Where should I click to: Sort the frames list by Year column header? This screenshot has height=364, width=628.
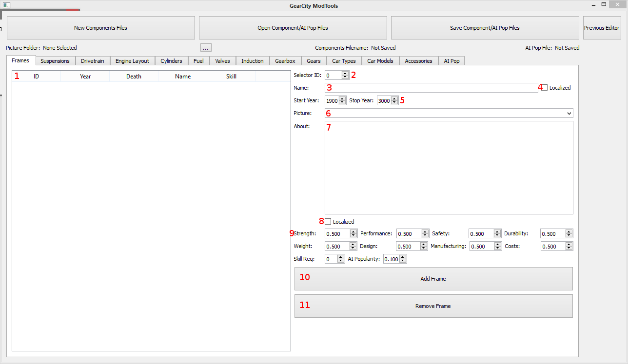tap(85, 77)
